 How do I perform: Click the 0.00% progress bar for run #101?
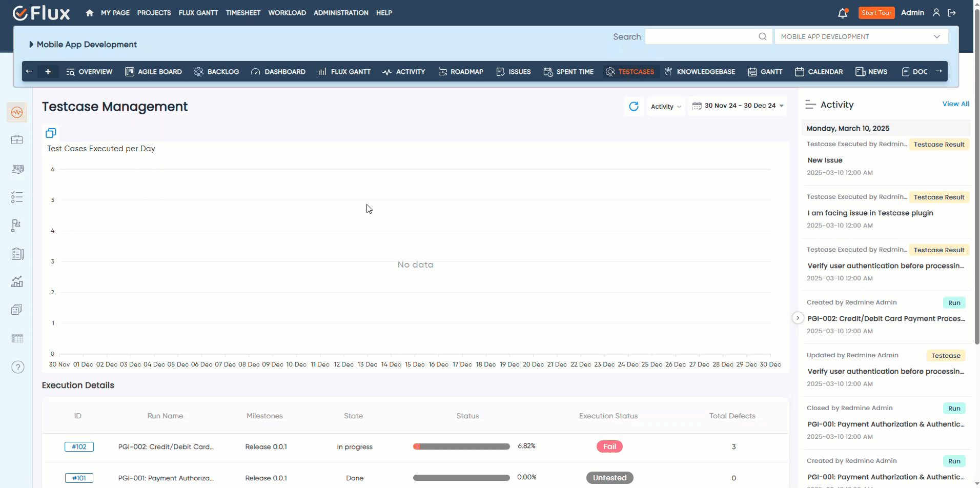pos(461,478)
